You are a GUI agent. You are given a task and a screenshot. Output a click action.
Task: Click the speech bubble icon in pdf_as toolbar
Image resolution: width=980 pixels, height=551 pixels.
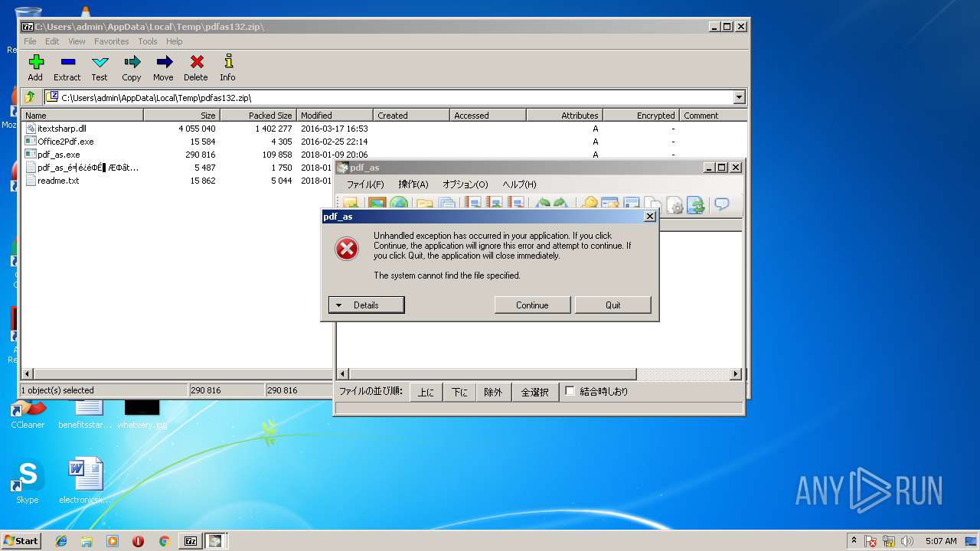[721, 204]
